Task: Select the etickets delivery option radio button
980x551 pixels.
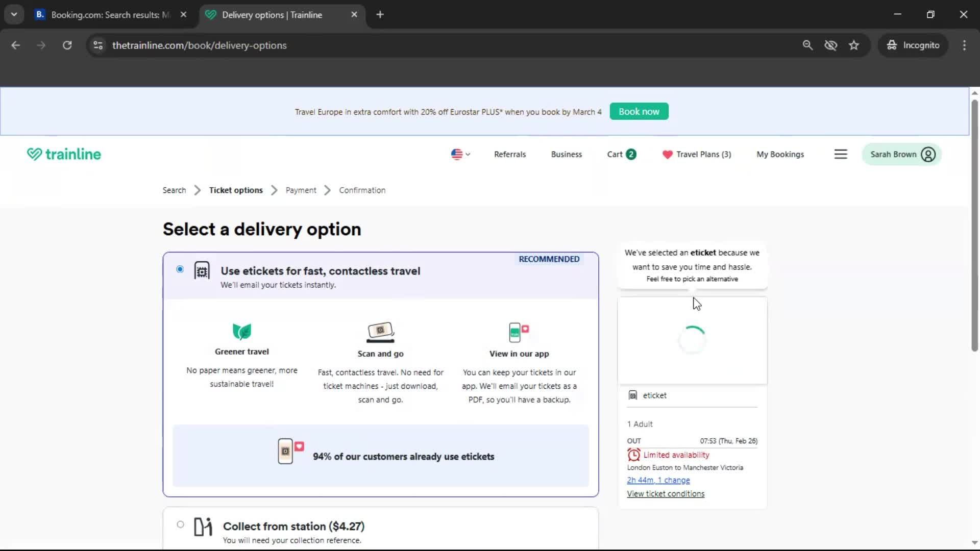Action: 180,269
